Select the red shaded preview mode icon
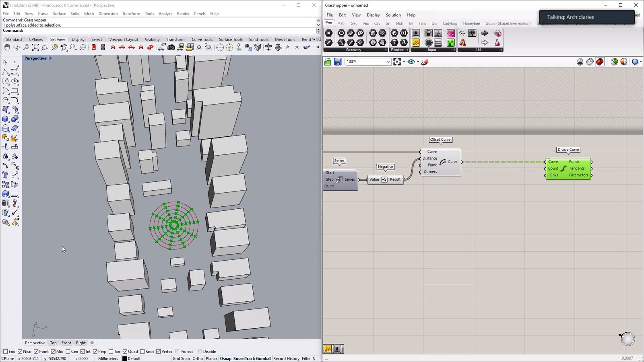The width and height of the screenshot is (644, 362). tap(600, 62)
